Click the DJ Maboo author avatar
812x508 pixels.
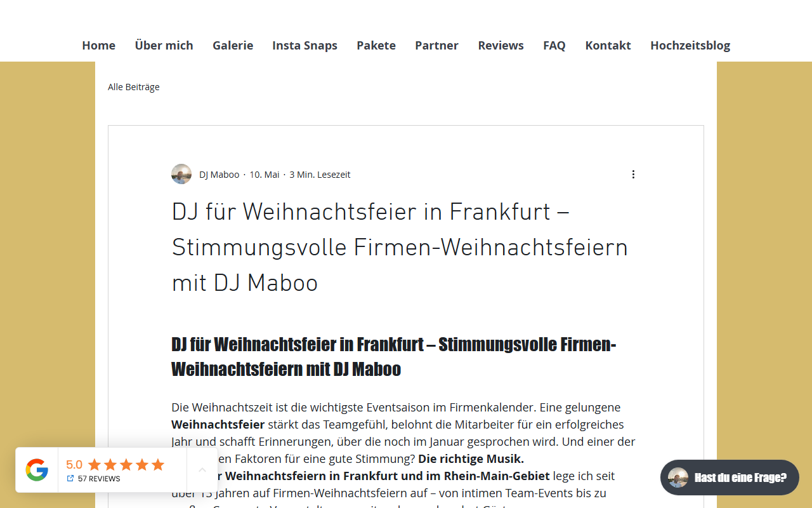(x=181, y=174)
